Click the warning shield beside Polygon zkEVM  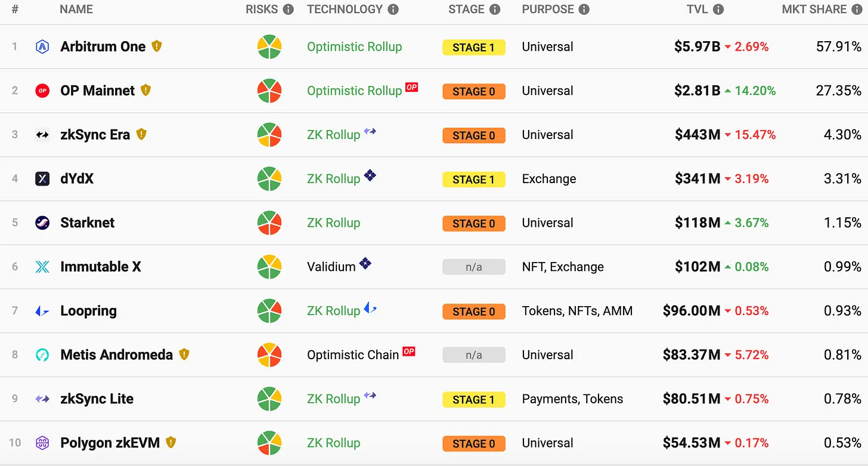coord(171,442)
